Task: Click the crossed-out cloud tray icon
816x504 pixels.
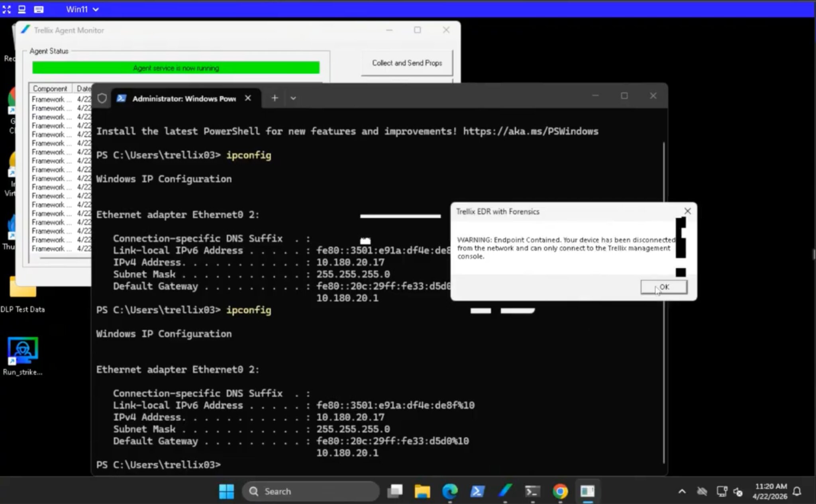Action: click(702, 491)
